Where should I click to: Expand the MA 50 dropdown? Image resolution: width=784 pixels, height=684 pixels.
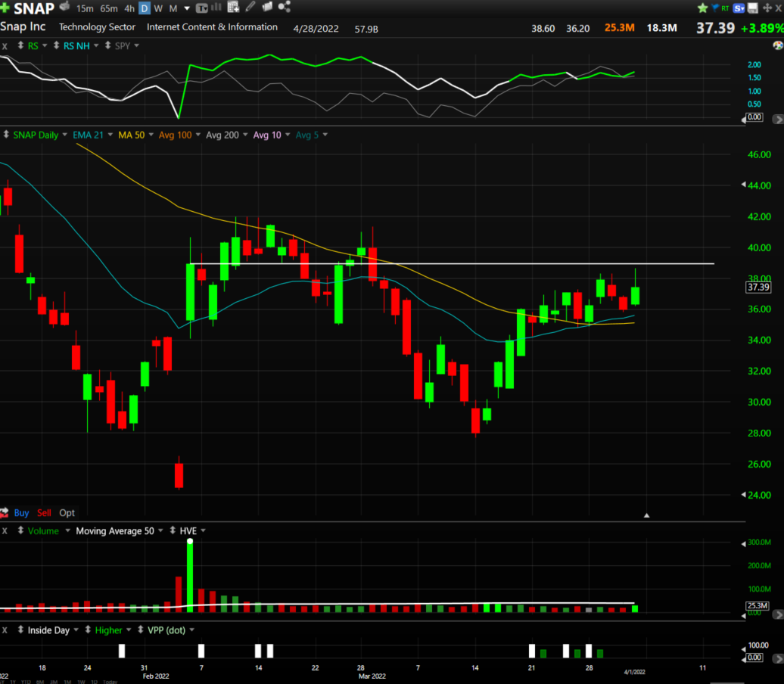click(x=151, y=135)
